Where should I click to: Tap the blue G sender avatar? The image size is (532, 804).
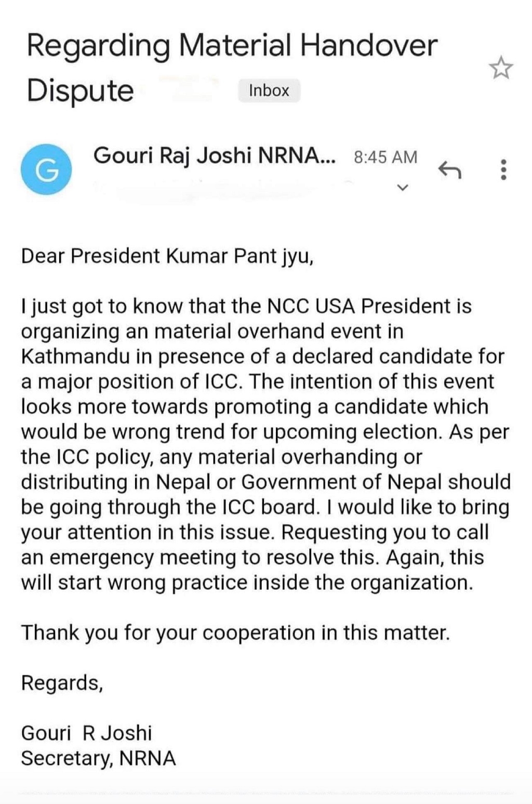pyautogui.click(x=46, y=169)
